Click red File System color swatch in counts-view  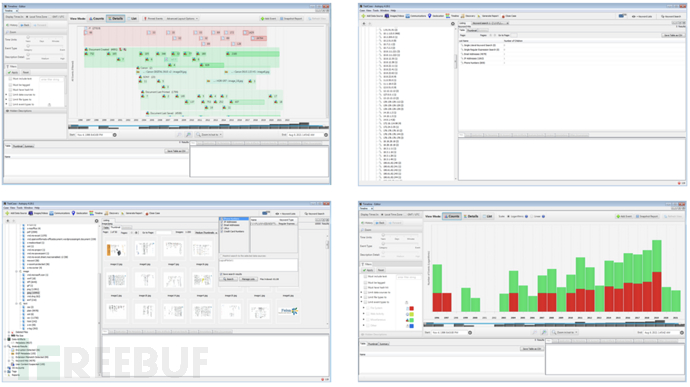pos(411,308)
